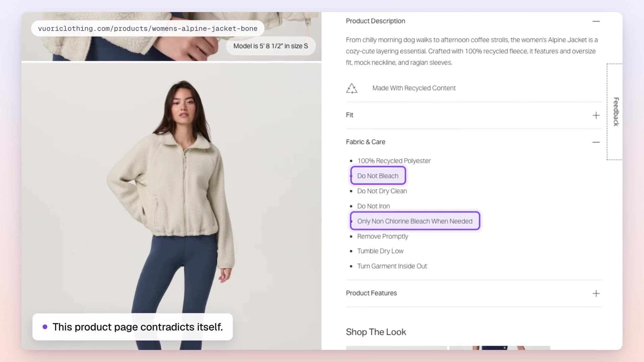
Task: Click the Tumble Dry Low line
Action: click(380, 251)
